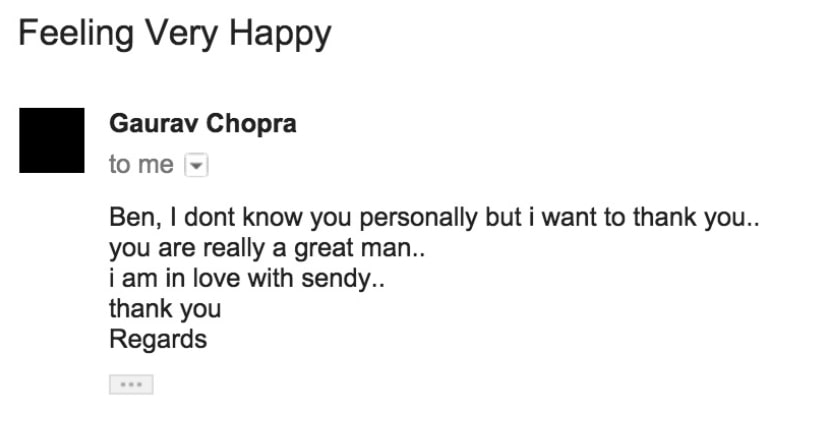The image size is (828, 425).
Task: Click the "to me" recipient text
Action: point(141,165)
